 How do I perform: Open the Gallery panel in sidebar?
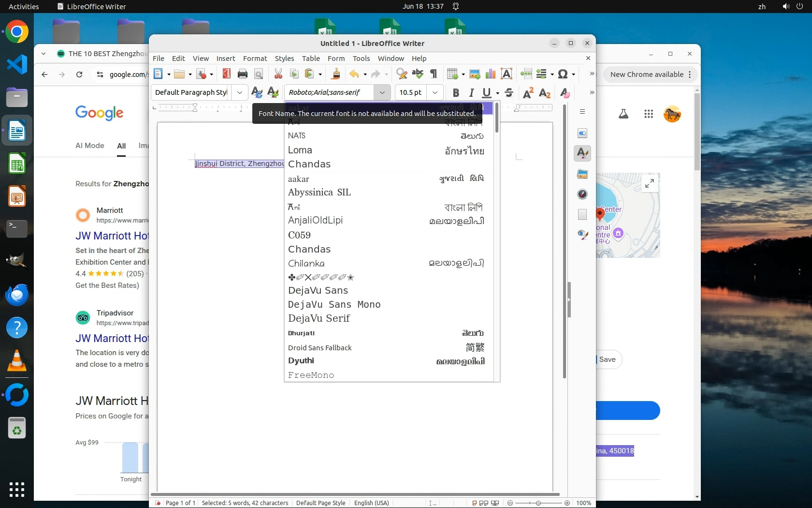tap(582, 174)
